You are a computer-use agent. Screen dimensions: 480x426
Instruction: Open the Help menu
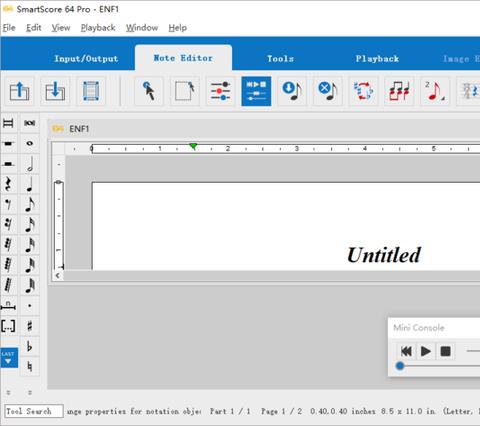pos(177,28)
